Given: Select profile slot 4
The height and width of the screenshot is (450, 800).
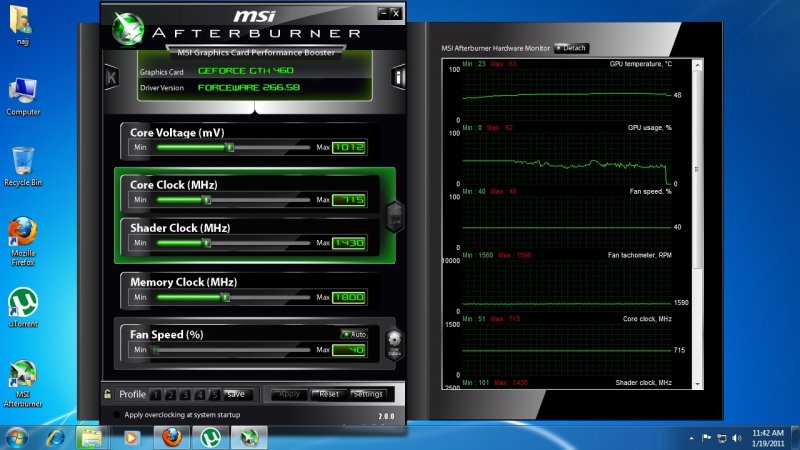Looking at the screenshot, I should pyautogui.click(x=200, y=394).
